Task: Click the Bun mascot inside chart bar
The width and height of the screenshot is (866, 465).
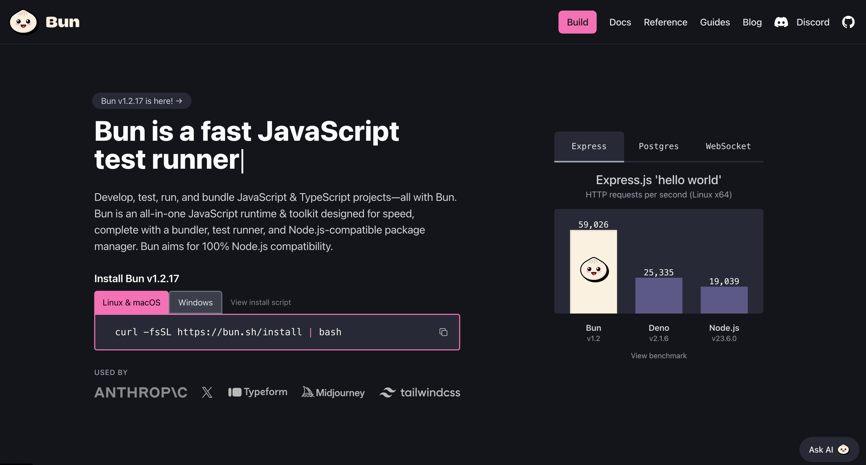Action: point(594,270)
